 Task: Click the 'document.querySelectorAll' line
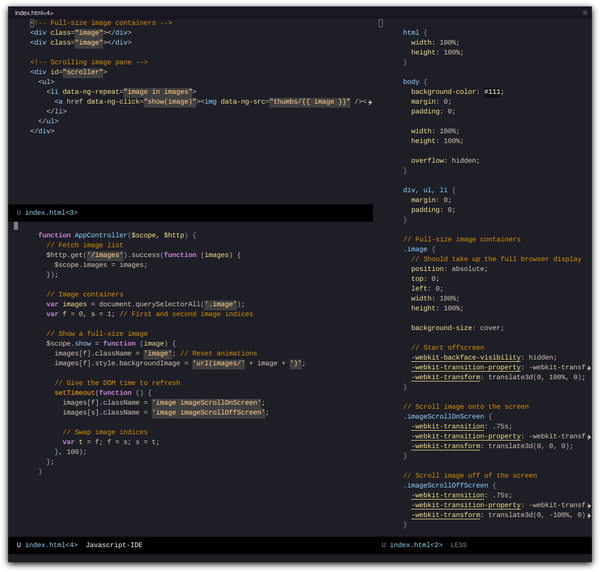tap(145, 304)
